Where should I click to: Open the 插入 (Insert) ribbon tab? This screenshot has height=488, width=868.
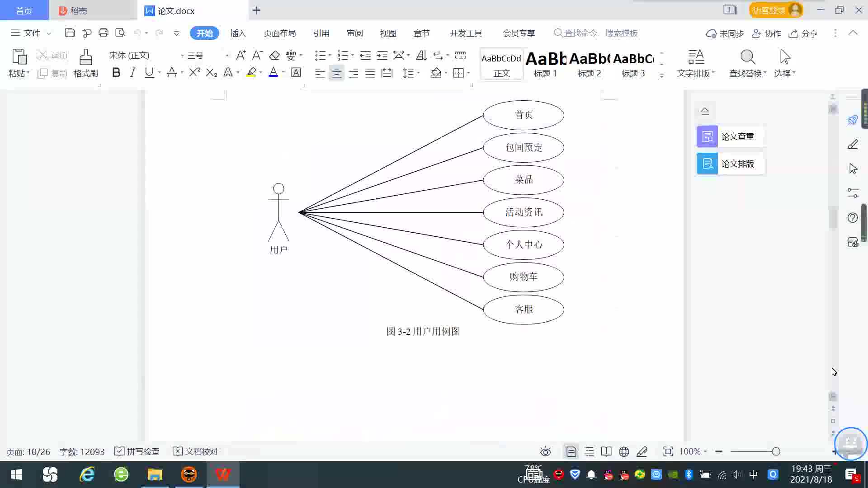238,33
